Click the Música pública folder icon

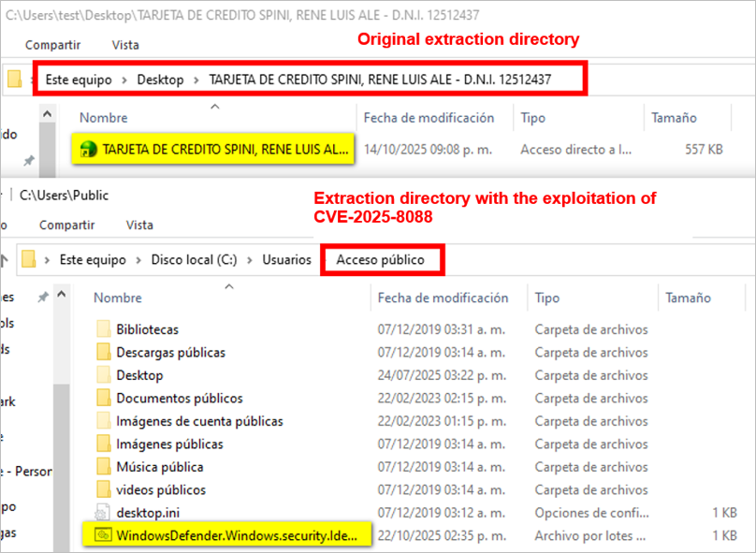(103, 467)
